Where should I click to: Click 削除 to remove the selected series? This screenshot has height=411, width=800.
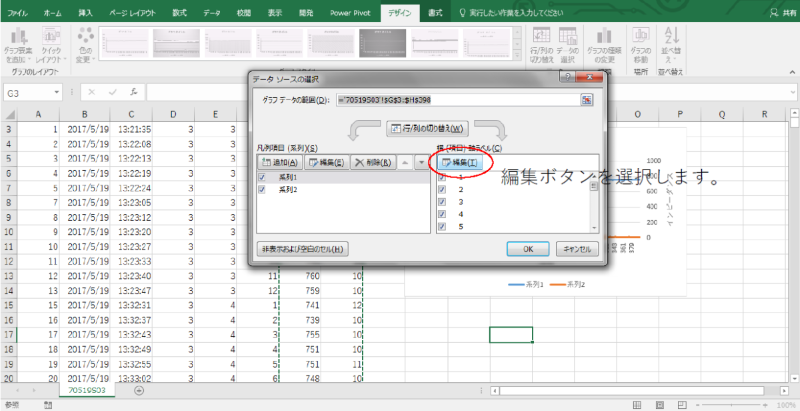click(368, 162)
